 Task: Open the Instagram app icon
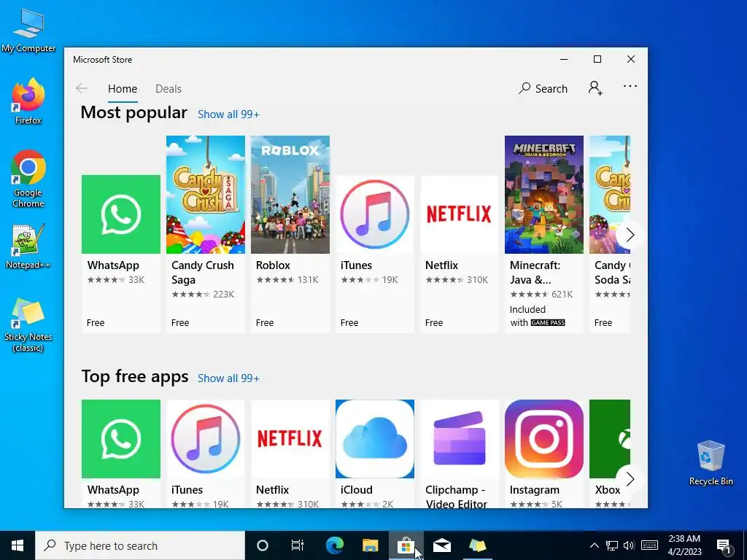tap(544, 438)
